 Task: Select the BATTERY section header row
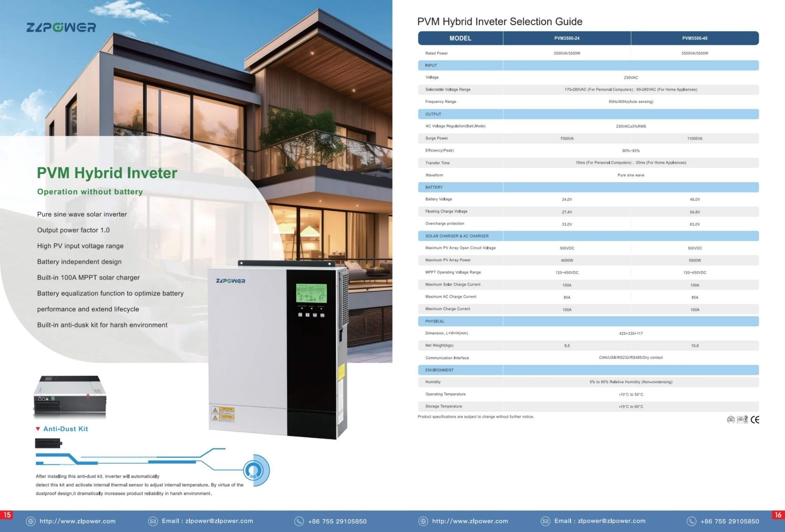click(x=588, y=187)
